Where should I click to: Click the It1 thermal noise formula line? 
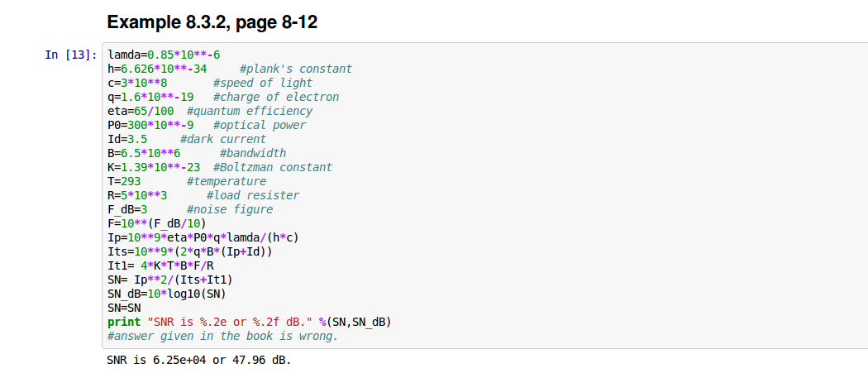[x=160, y=266]
